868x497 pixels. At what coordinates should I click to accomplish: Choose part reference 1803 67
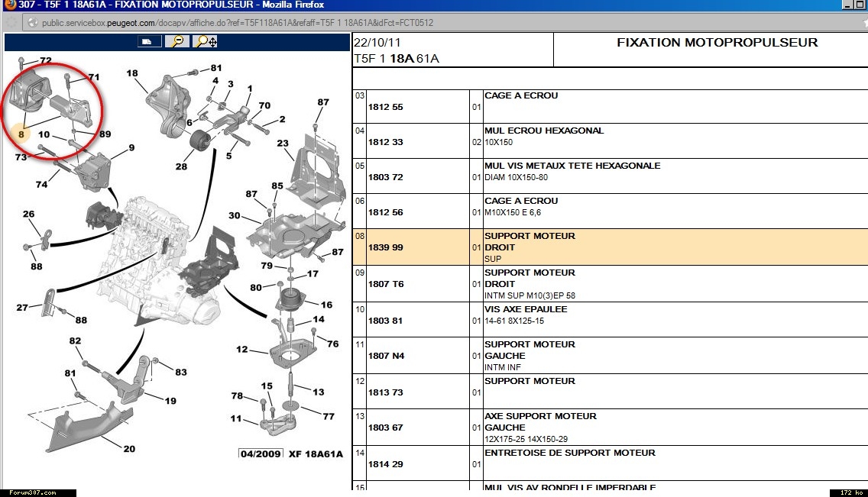386,428
